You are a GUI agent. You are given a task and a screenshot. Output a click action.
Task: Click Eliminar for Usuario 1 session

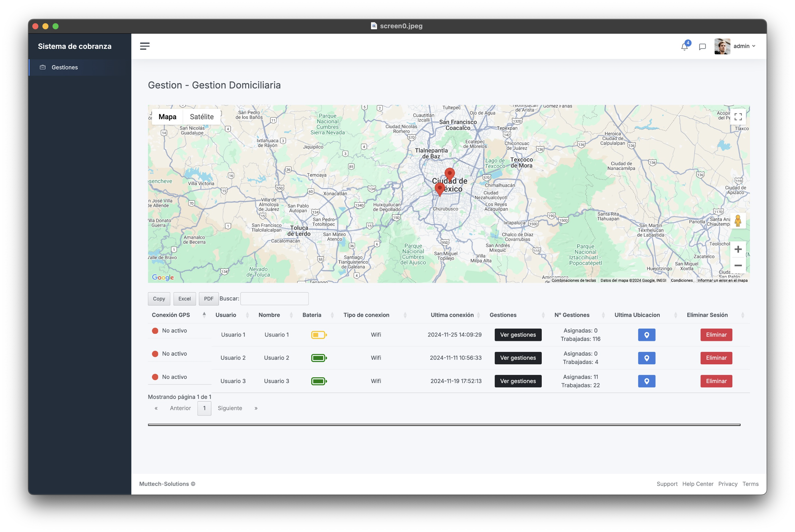pyautogui.click(x=716, y=335)
